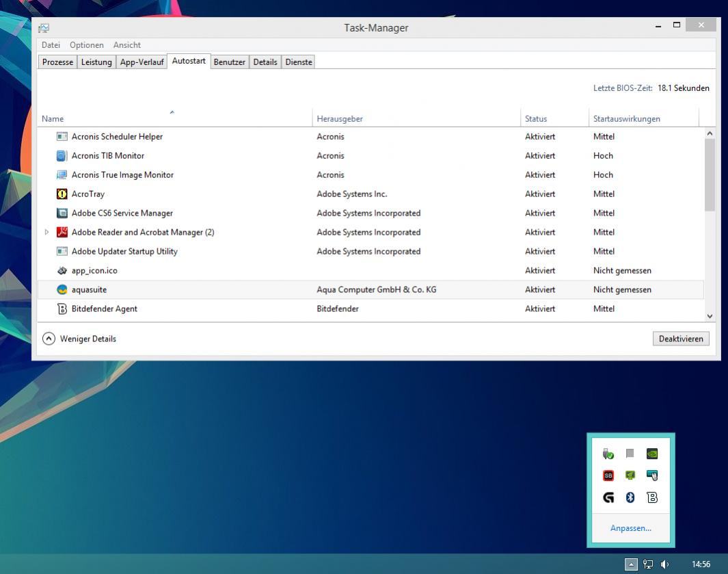The width and height of the screenshot is (728, 574).
Task: Click the safely remove hardware tray icon
Action: coord(608,454)
